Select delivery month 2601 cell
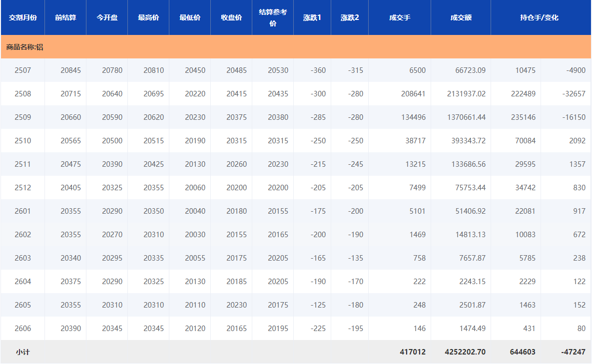This screenshot has height=364, width=592. (x=22, y=211)
